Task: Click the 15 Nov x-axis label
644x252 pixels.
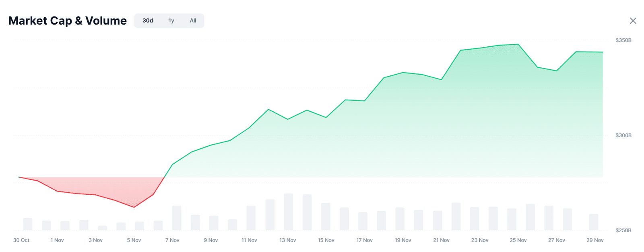Action: click(x=326, y=240)
